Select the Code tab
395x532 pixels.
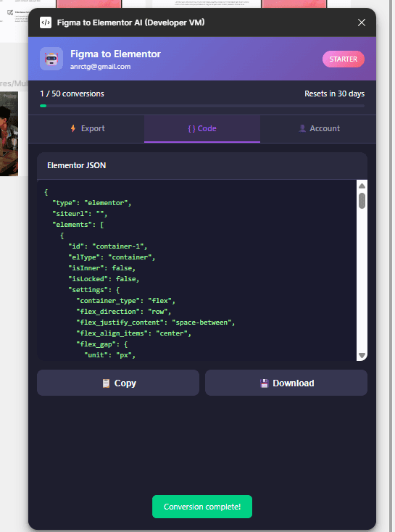pyautogui.click(x=202, y=128)
